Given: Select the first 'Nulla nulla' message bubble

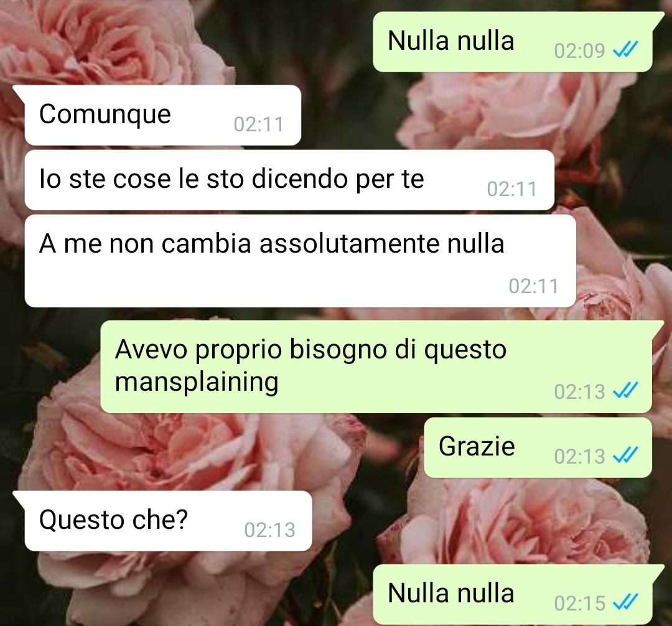Looking at the screenshot, I should [513, 42].
